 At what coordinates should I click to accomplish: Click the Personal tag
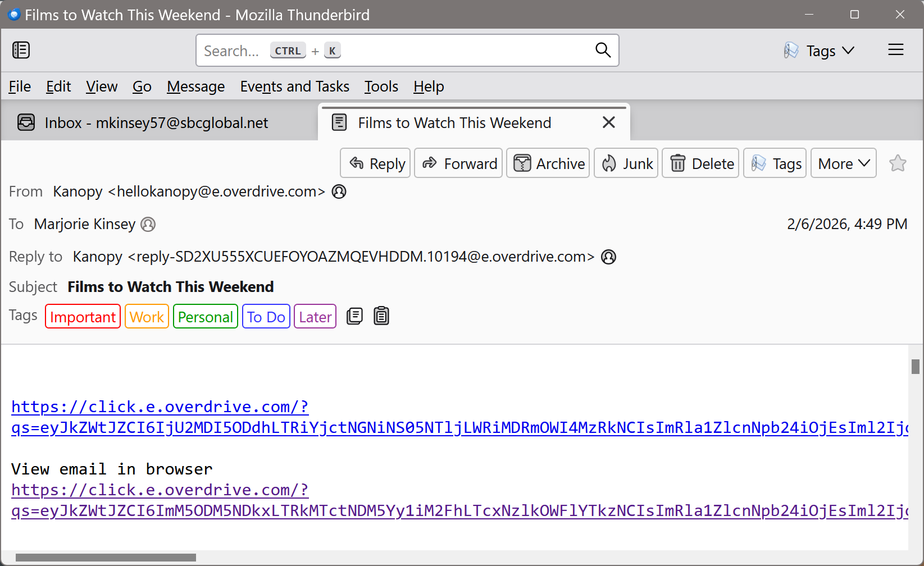click(206, 317)
